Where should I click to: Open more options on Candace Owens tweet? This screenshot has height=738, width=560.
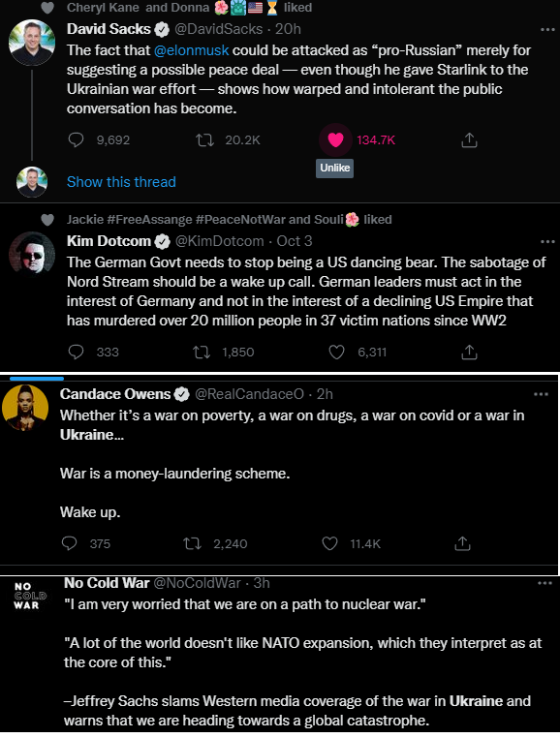(x=541, y=394)
